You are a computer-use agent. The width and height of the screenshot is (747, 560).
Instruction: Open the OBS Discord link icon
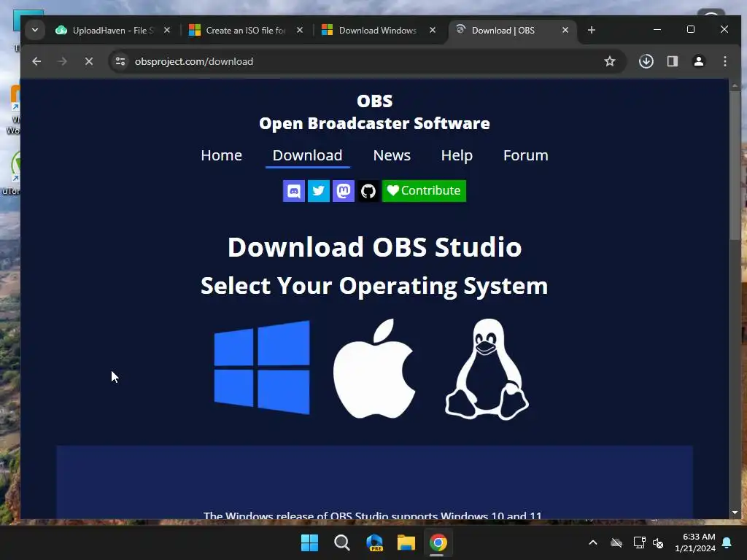click(x=294, y=191)
